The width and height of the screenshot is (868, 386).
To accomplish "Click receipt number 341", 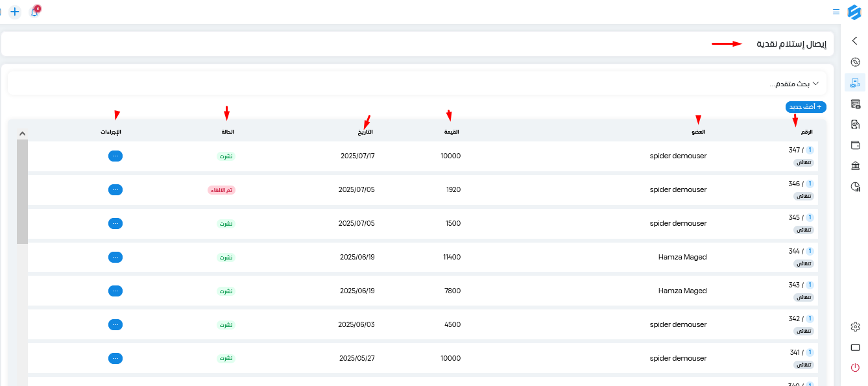I will click(x=794, y=352).
